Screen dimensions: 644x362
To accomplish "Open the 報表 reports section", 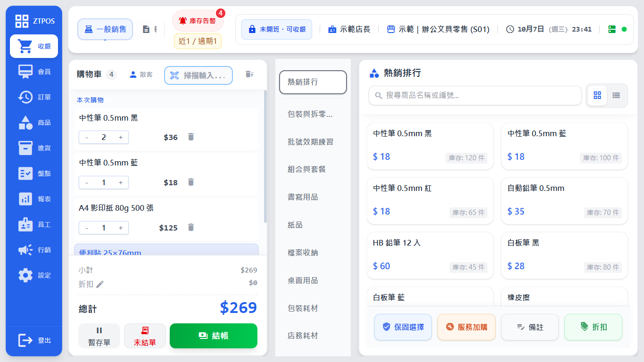I will click(x=34, y=199).
